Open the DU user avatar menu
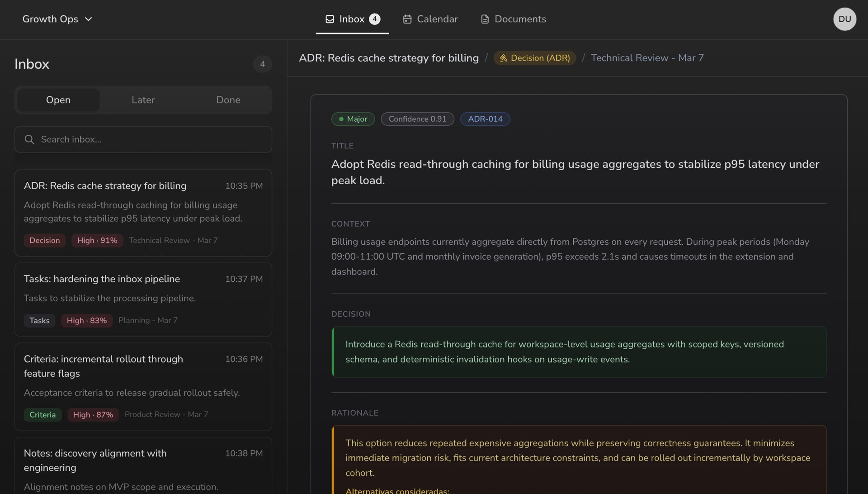The width and height of the screenshot is (868, 494). 844,19
